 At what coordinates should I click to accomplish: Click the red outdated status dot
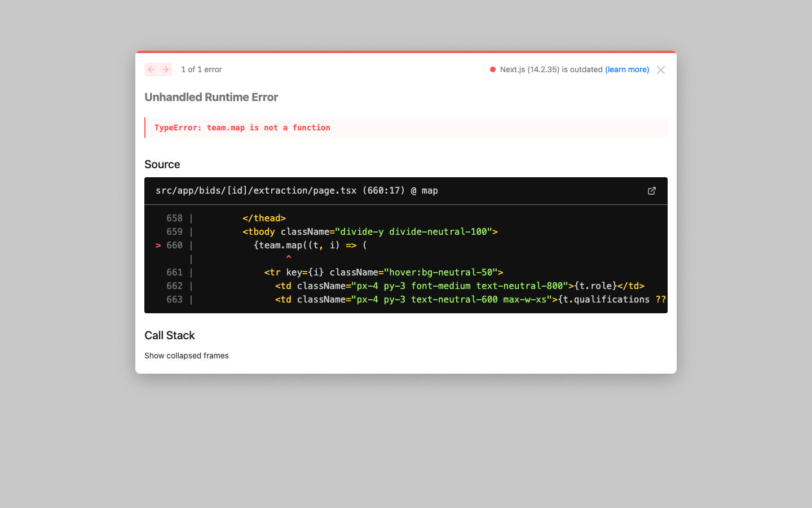pos(493,69)
